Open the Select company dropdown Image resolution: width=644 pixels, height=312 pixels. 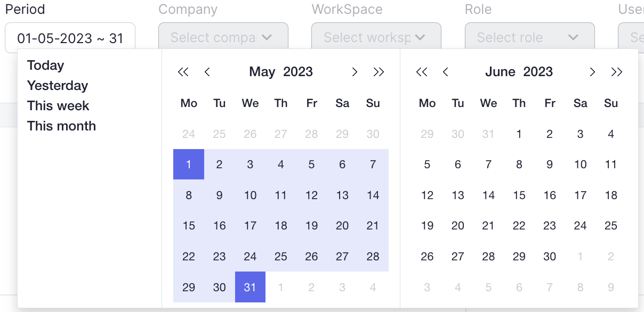pos(223,37)
